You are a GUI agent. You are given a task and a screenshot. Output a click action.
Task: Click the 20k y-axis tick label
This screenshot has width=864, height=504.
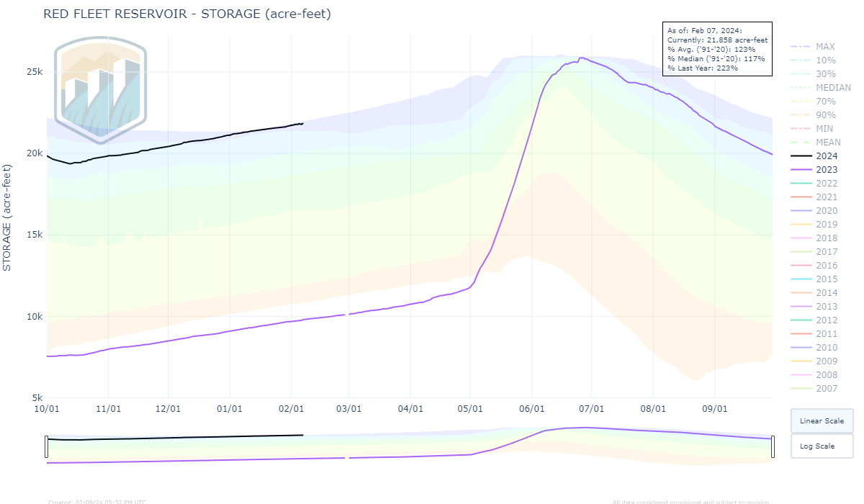click(x=35, y=153)
